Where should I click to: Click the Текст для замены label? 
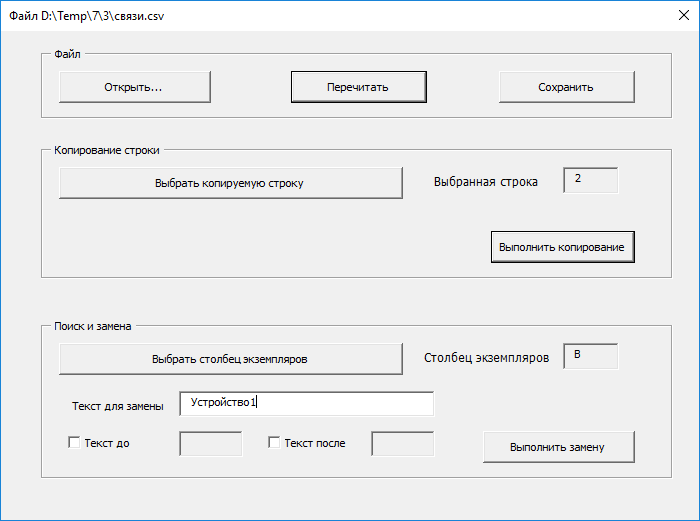(x=118, y=406)
